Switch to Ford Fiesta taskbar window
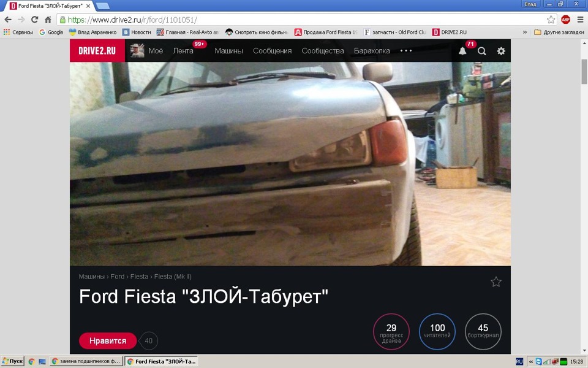Viewport: 588px width, 368px height. point(161,362)
